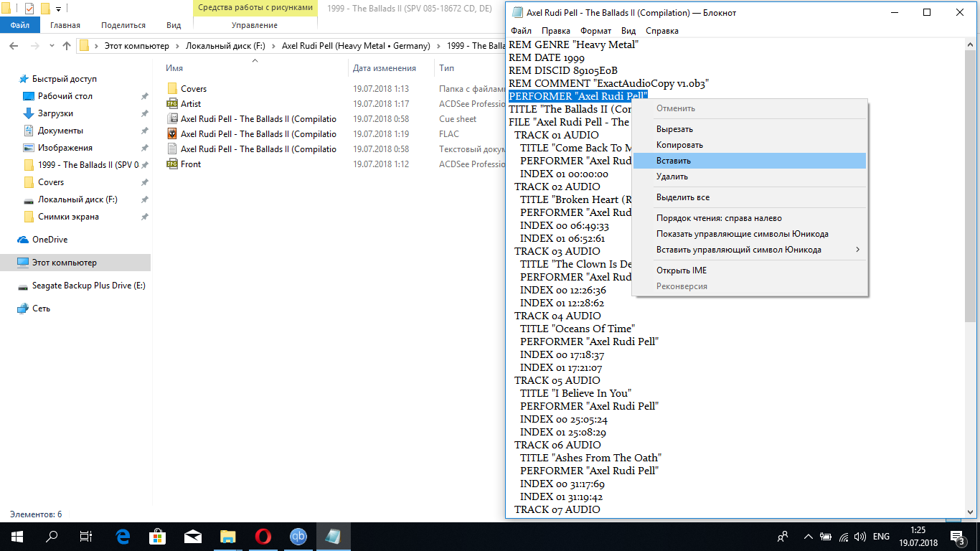Click the volume speaker icon in the tray
Screen dimensions: 980x551
(x=860, y=537)
